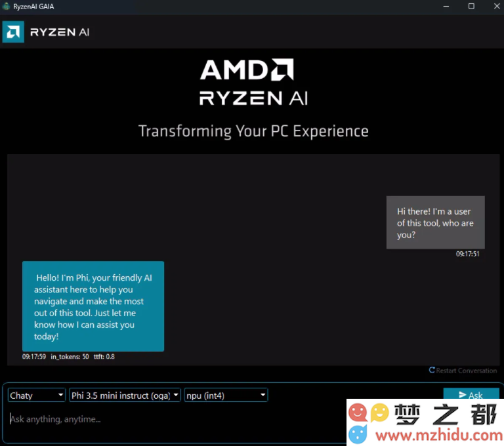
Task: Click the 09:17:51 timestamp
Action: click(x=467, y=254)
